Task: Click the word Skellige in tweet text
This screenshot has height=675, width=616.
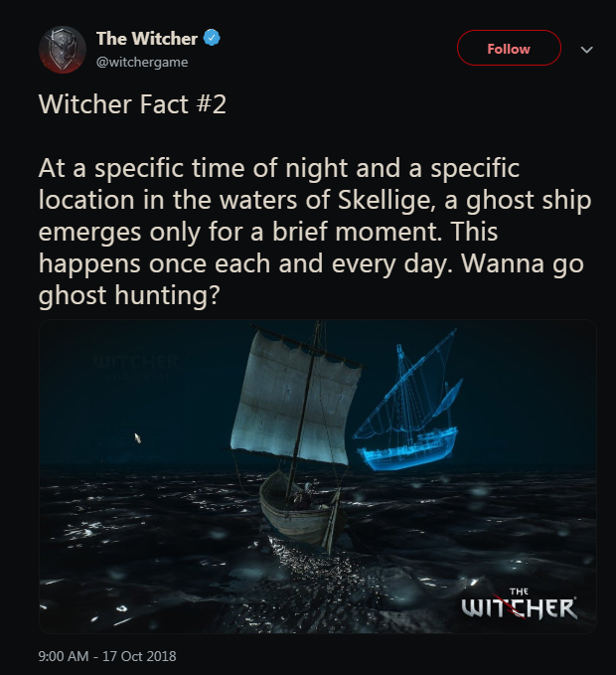Action: 386,201
